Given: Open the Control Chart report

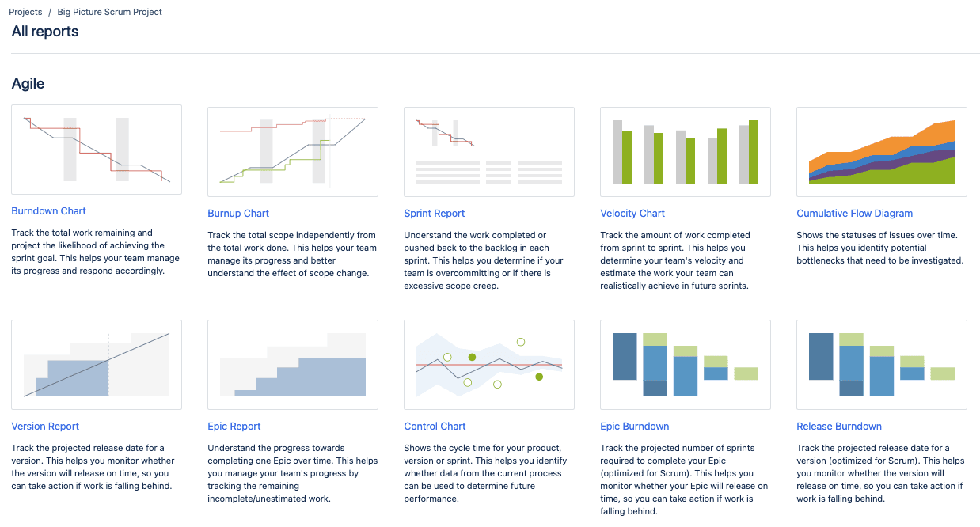Looking at the screenshot, I should [435, 426].
